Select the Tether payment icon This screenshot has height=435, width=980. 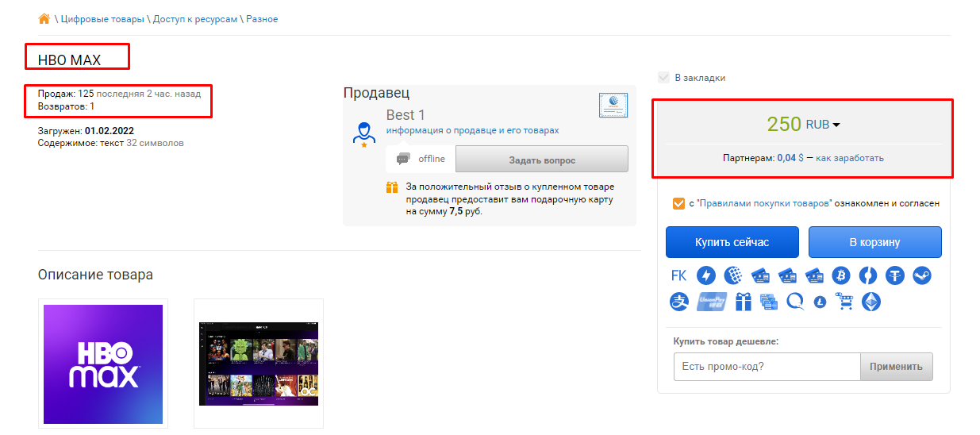[x=895, y=275]
